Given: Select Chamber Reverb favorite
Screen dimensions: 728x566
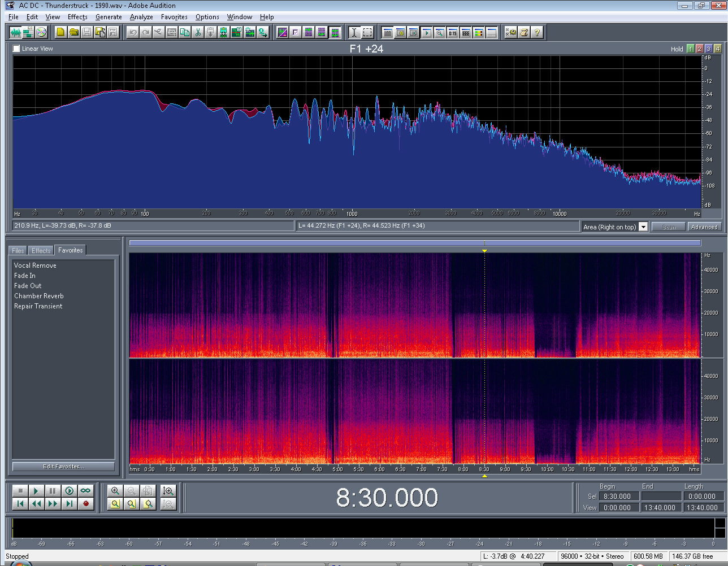Looking at the screenshot, I should [x=39, y=296].
